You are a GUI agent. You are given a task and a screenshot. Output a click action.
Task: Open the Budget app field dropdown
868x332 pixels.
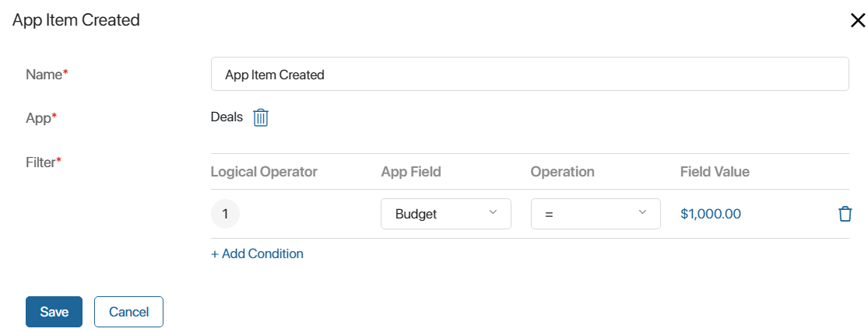445,214
